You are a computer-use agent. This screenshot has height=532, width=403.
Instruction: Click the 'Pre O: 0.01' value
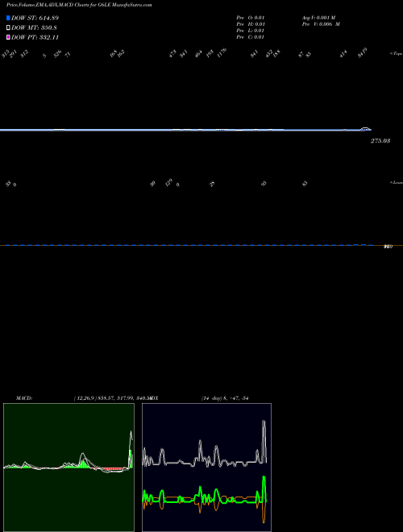(x=251, y=18)
